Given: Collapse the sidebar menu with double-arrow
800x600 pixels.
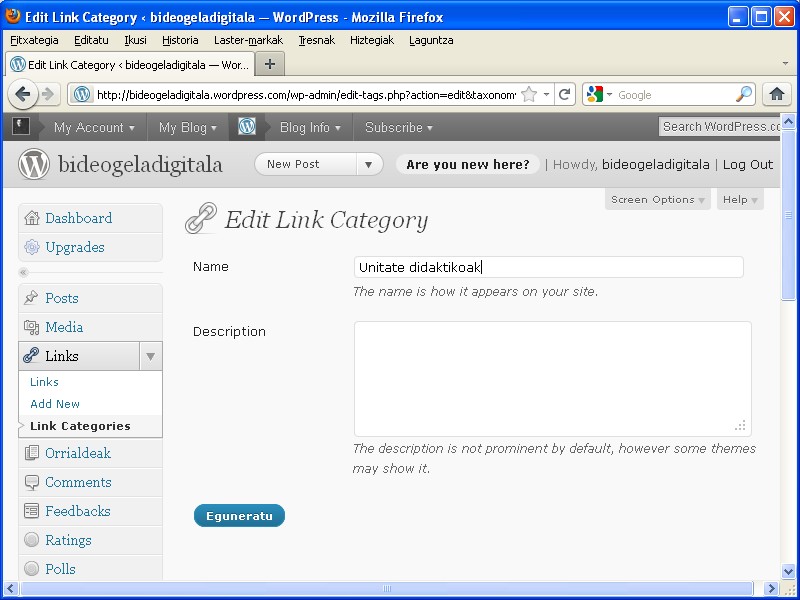Looking at the screenshot, I should pyautogui.click(x=23, y=272).
